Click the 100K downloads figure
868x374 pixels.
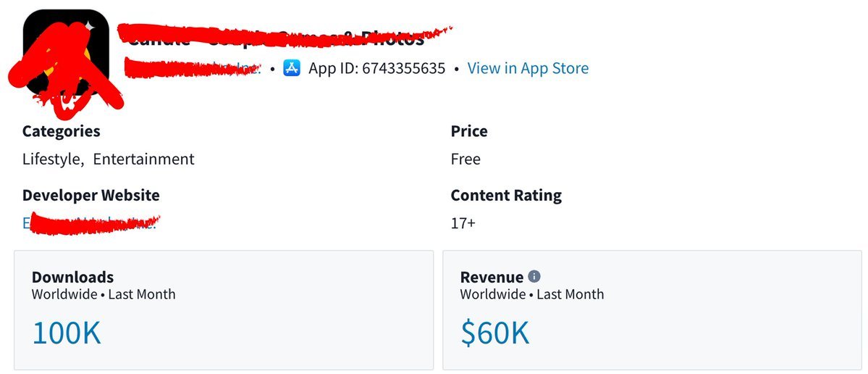[x=67, y=333]
